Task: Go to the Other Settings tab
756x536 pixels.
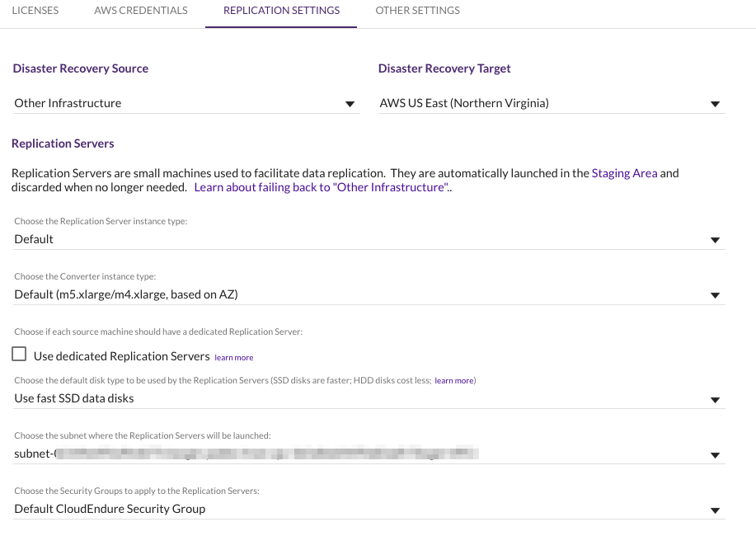Action: (x=417, y=11)
